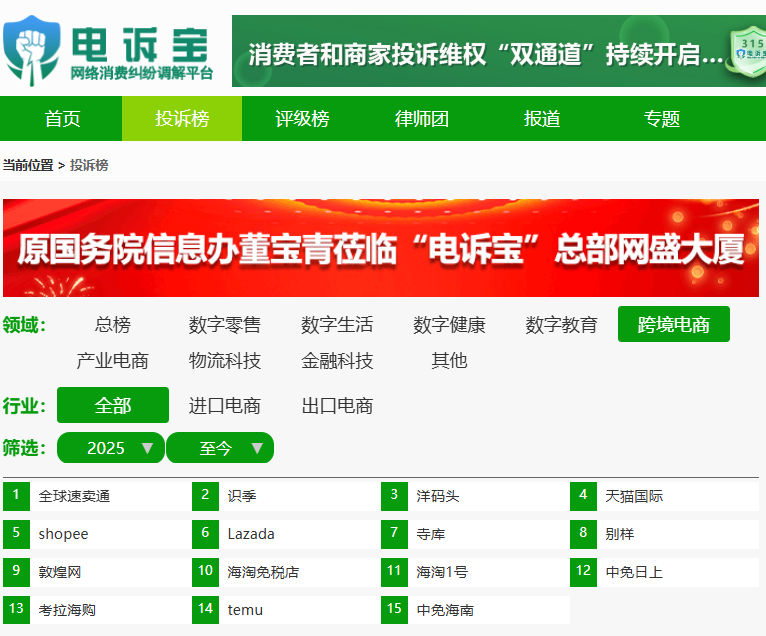Select the 跨境电商 domain filter
The image size is (766, 636).
coord(674,324)
